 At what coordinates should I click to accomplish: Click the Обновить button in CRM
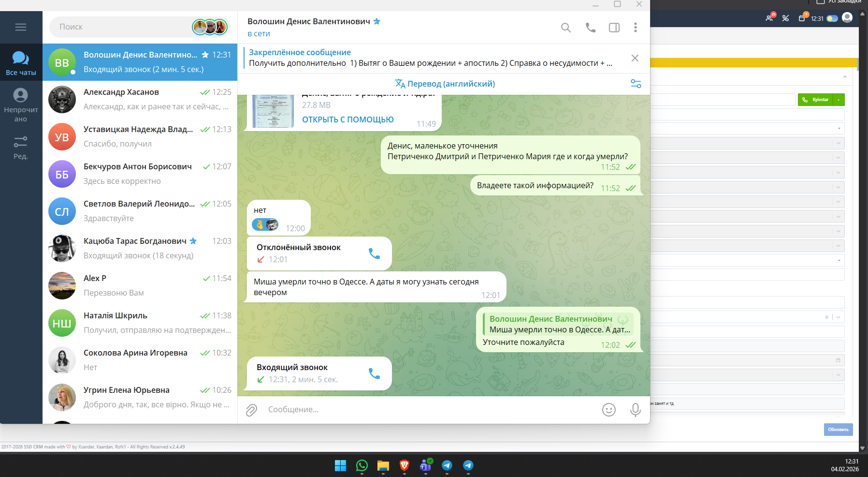click(x=838, y=430)
